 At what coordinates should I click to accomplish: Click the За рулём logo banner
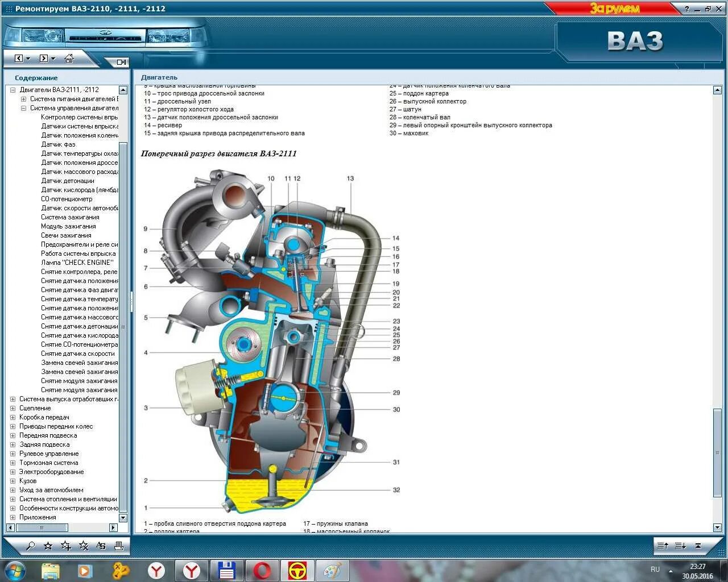coord(614,9)
